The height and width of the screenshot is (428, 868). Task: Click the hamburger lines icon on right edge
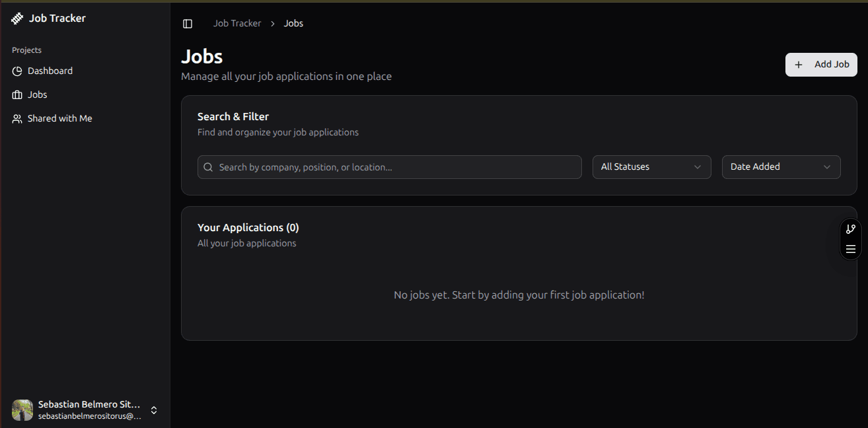tap(850, 249)
